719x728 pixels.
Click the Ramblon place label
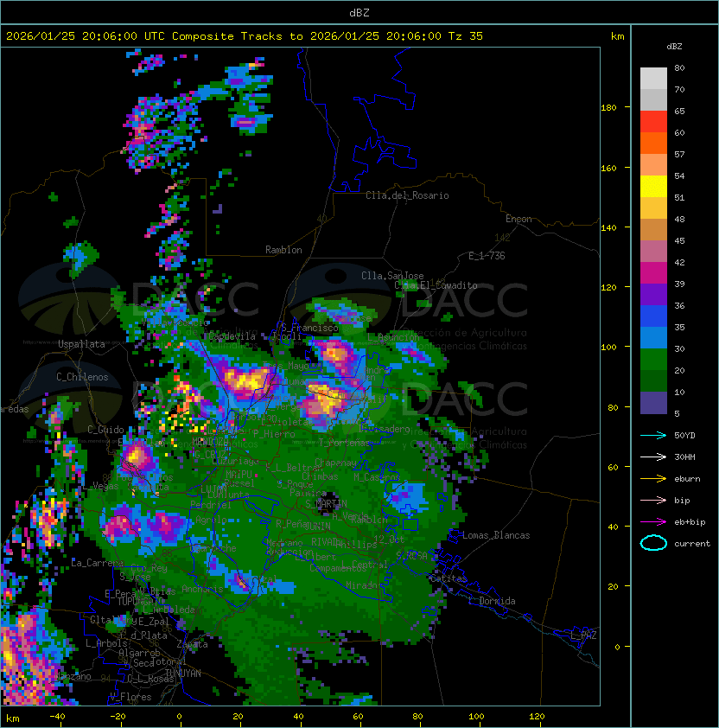point(283,250)
